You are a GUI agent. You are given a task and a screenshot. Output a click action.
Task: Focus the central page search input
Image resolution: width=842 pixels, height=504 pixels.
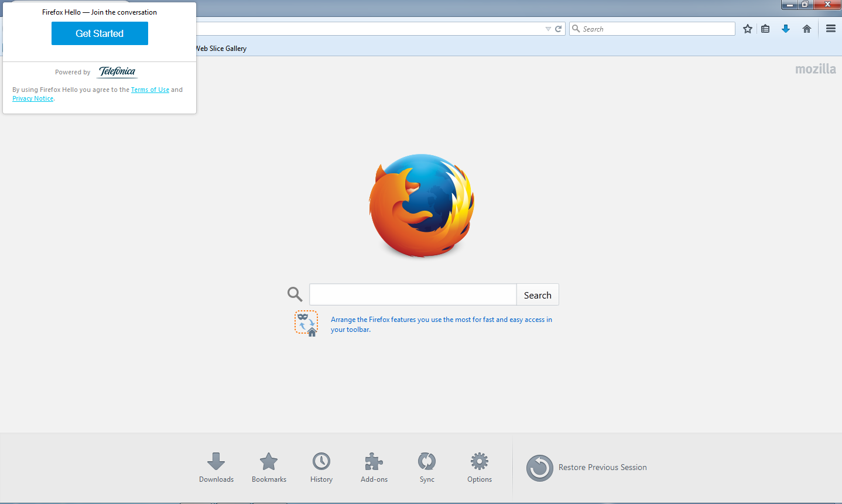(x=413, y=294)
